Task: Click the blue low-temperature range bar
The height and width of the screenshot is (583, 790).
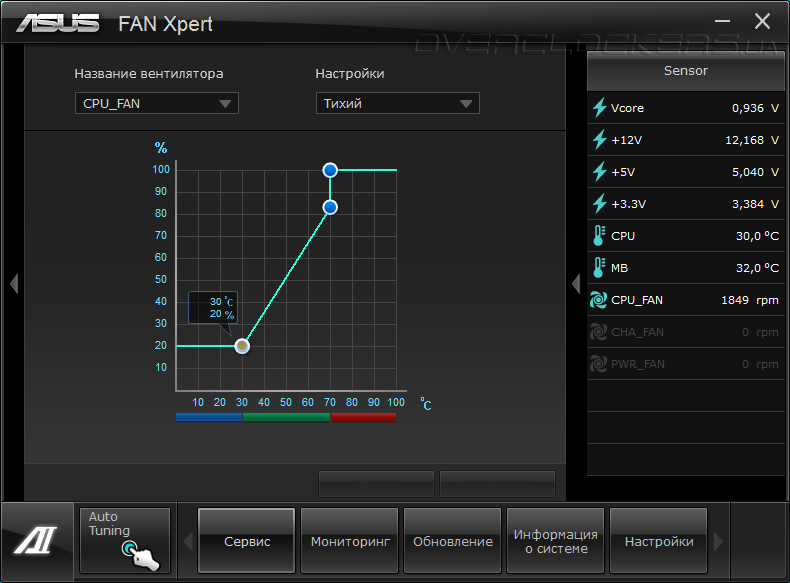Action: click(x=209, y=417)
